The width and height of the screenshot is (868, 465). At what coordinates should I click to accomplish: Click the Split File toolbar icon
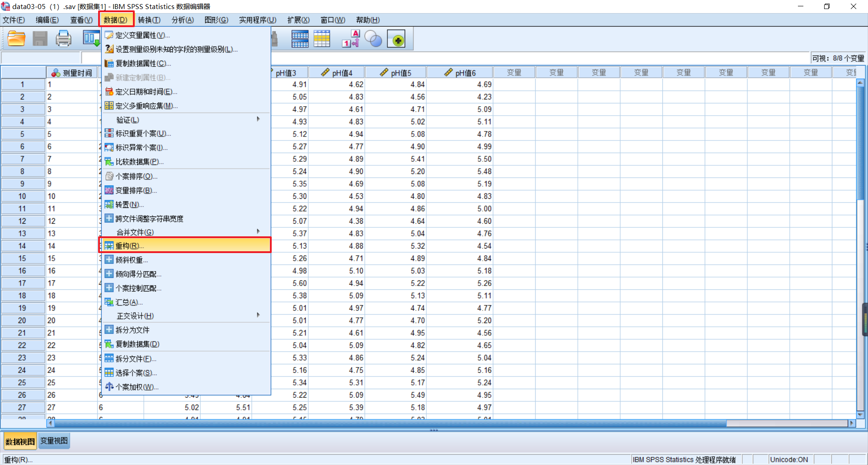300,39
